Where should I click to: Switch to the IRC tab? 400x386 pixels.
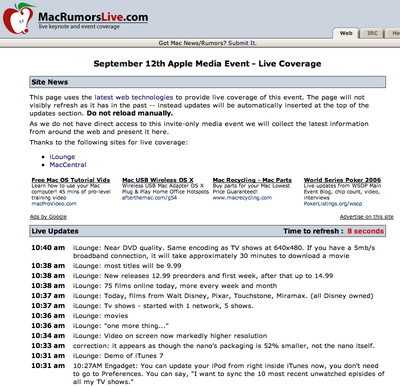(x=372, y=33)
